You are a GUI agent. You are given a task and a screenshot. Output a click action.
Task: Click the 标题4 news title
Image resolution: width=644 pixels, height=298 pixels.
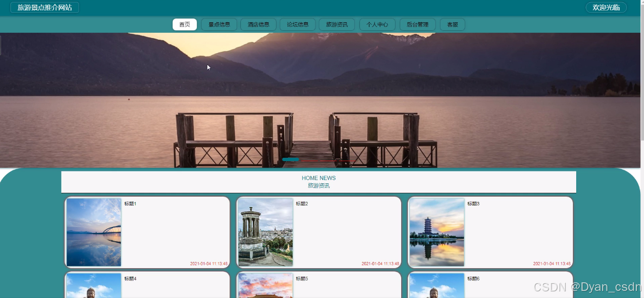[130, 279]
